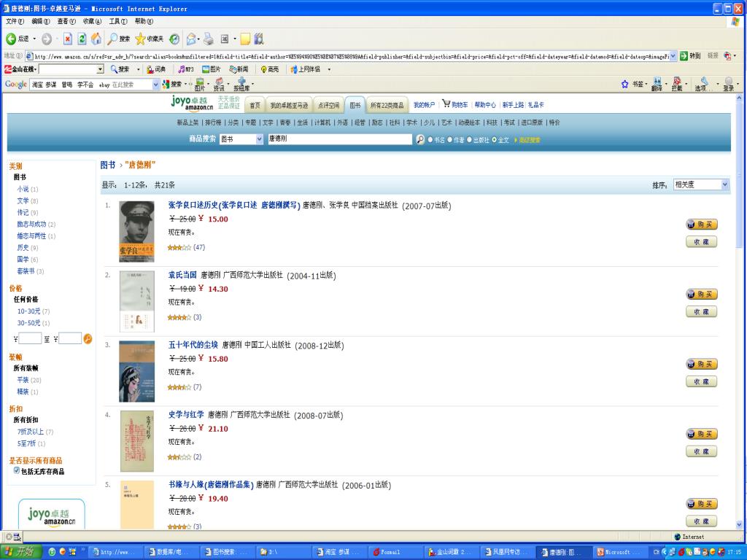Open the 收藏 menu

tap(92, 21)
